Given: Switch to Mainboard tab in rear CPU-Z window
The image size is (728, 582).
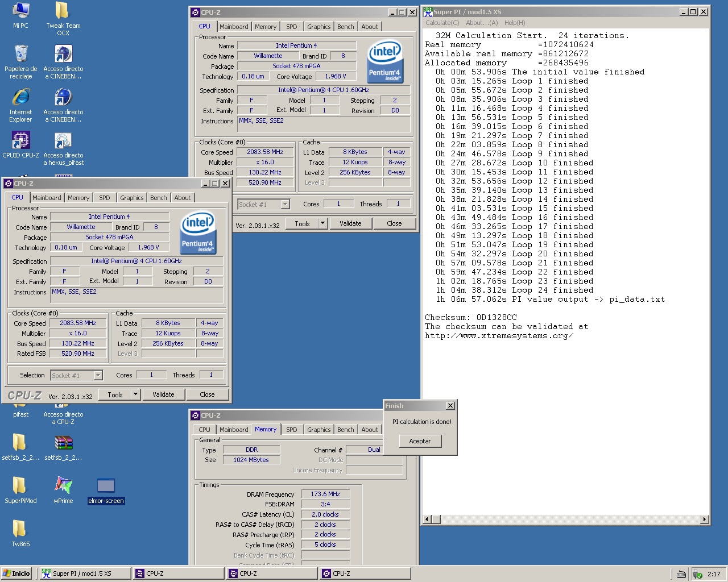Looking at the screenshot, I should tap(234, 27).
